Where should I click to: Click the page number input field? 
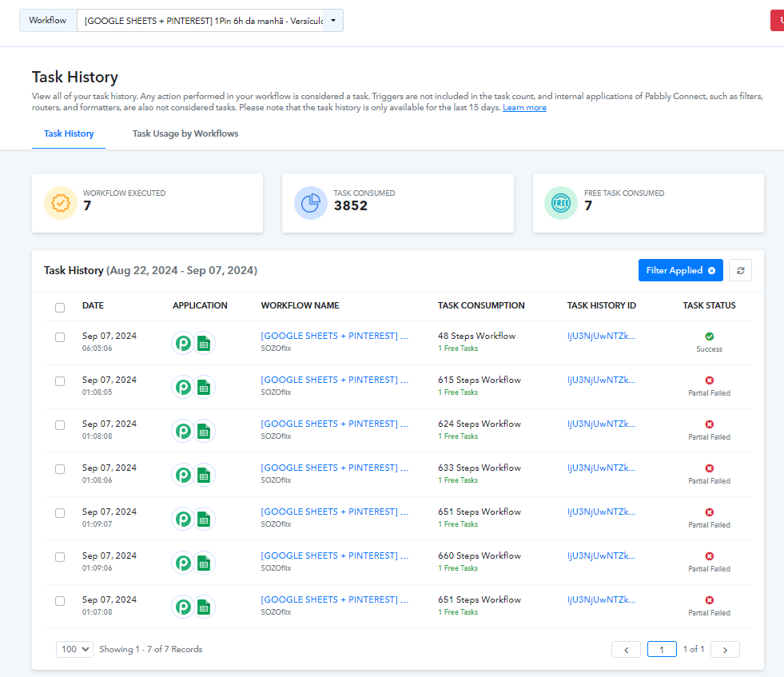[662, 650]
